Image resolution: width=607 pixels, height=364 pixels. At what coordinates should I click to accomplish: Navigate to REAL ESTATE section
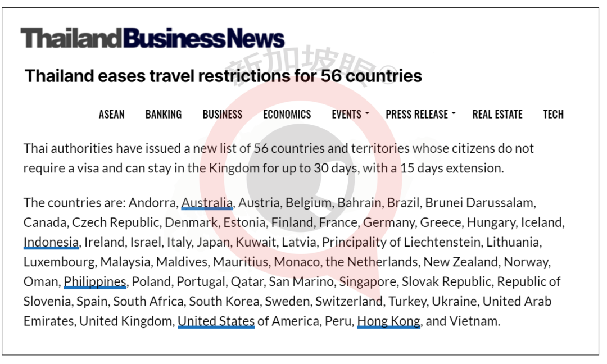[x=497, y=114]
